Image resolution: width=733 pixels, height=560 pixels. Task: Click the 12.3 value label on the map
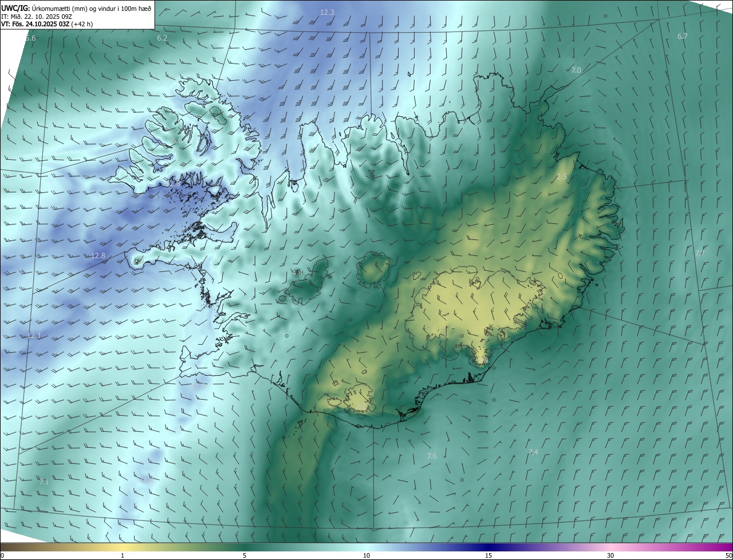[x=327, y=12]
